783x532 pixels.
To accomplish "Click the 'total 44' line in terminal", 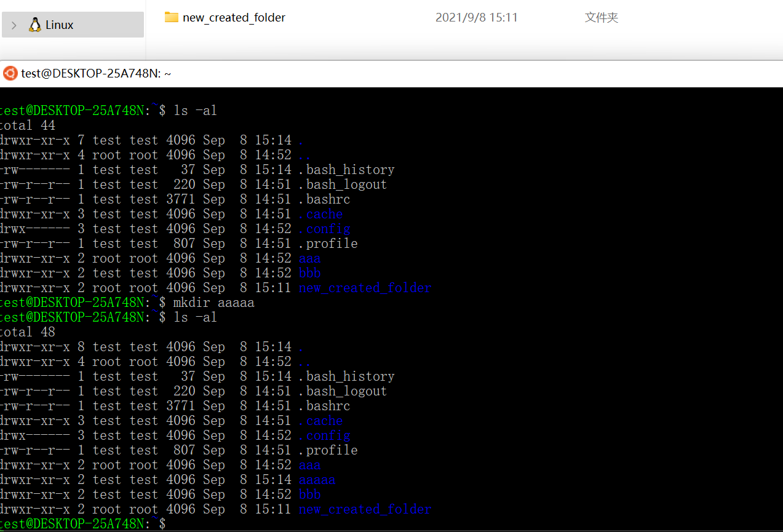I will (x=28, y=125).
